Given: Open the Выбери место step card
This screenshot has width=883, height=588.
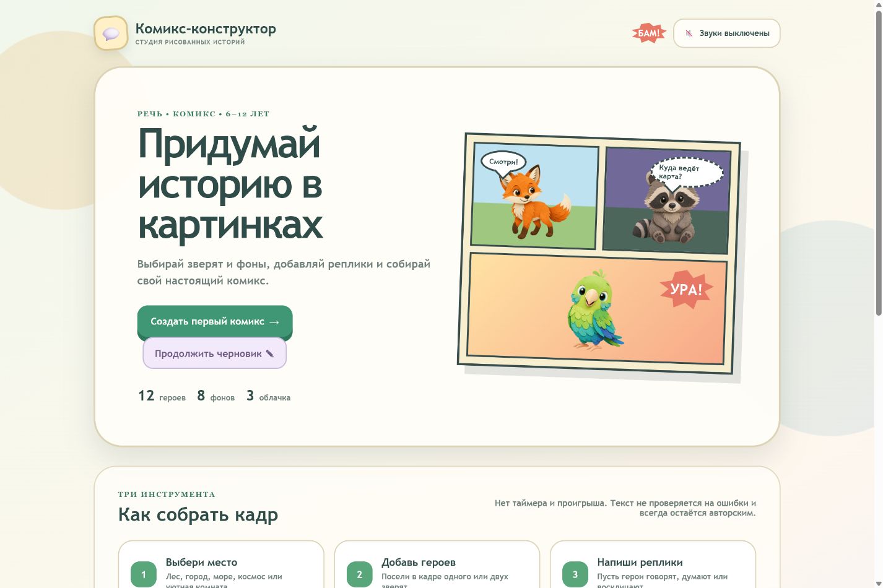Looking at the screenshot, I should (221, 564).
